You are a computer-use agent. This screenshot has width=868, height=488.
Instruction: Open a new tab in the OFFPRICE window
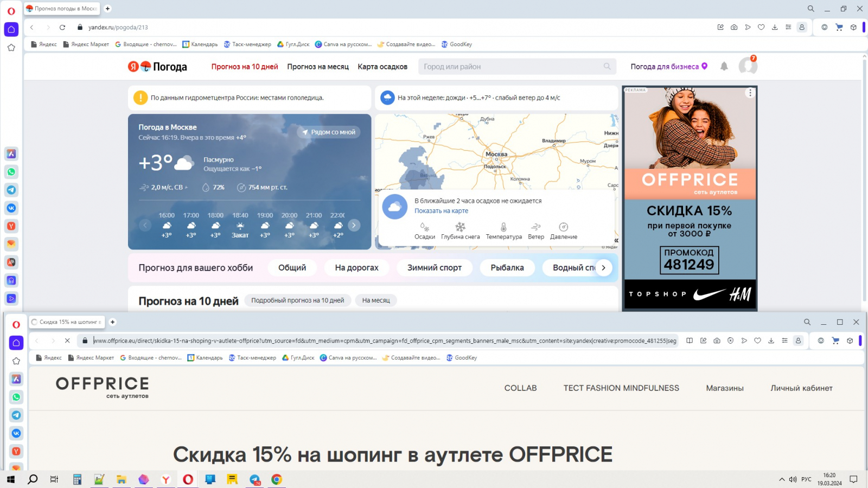pos(113,322)
